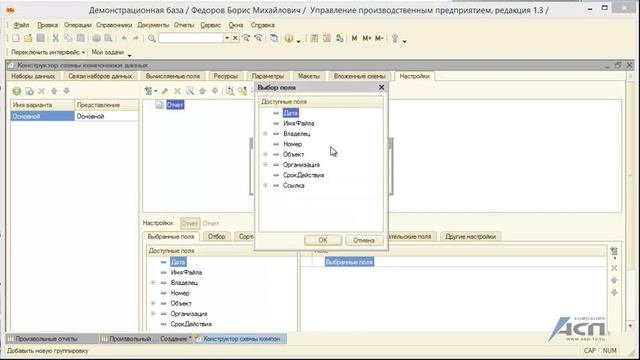Click the Cut scissors icon
The image size is (640, 360).
tap(56, 38)
